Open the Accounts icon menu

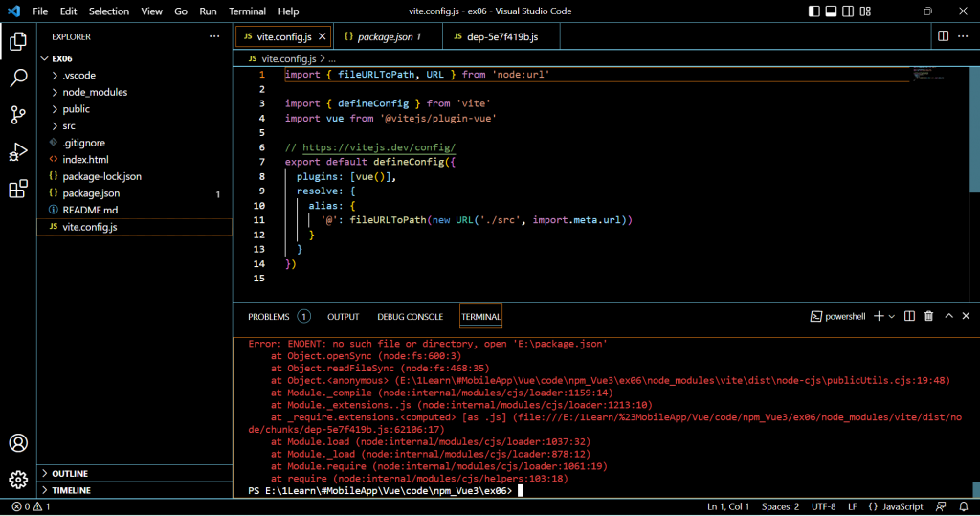coord(18,443)
